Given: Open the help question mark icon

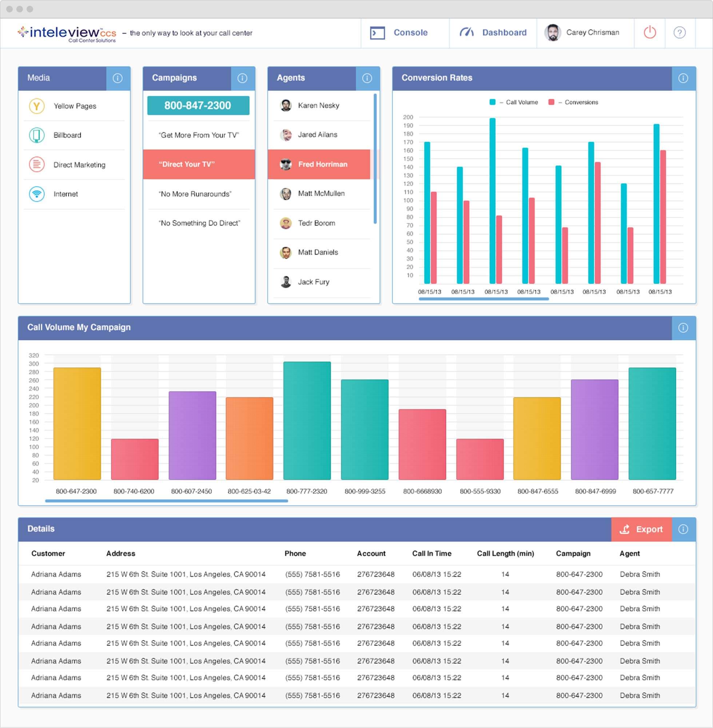Looking at the screenshot, I should pyautogui.click(x=679, y=33).
